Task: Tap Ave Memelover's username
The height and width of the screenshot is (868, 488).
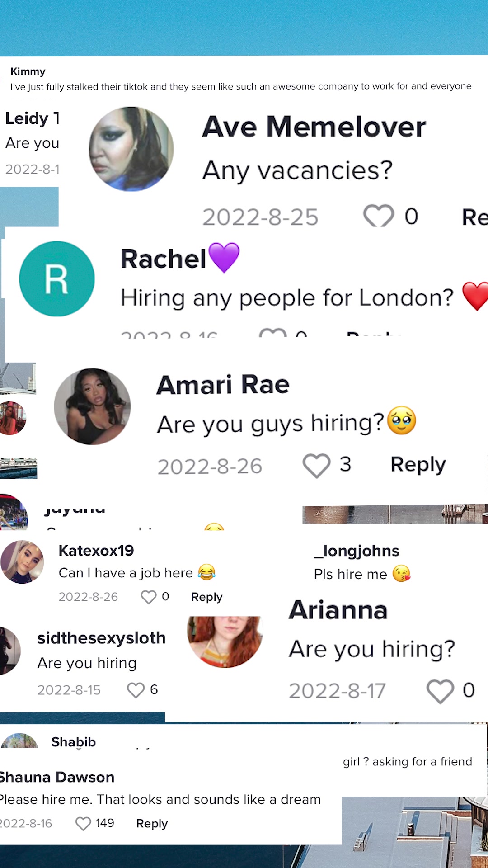Action: 314,127
